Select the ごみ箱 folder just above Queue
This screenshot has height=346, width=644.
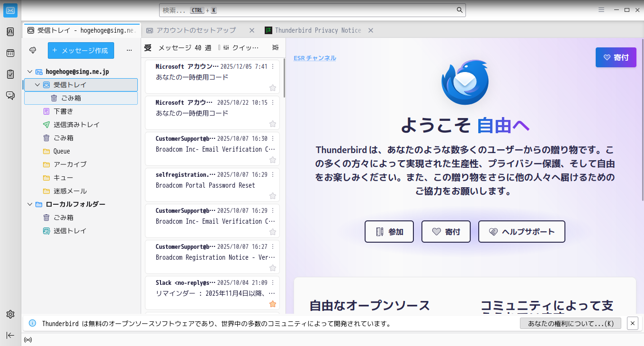click(x=81, y=138)
